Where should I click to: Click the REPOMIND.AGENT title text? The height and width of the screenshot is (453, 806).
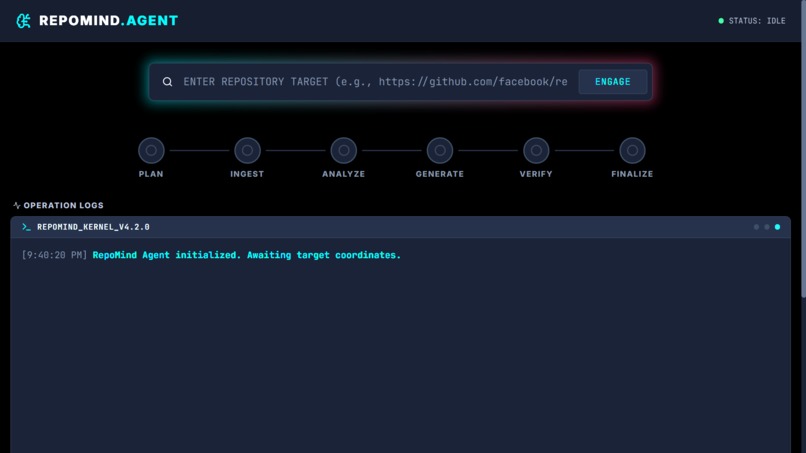[x=108, y=21]
